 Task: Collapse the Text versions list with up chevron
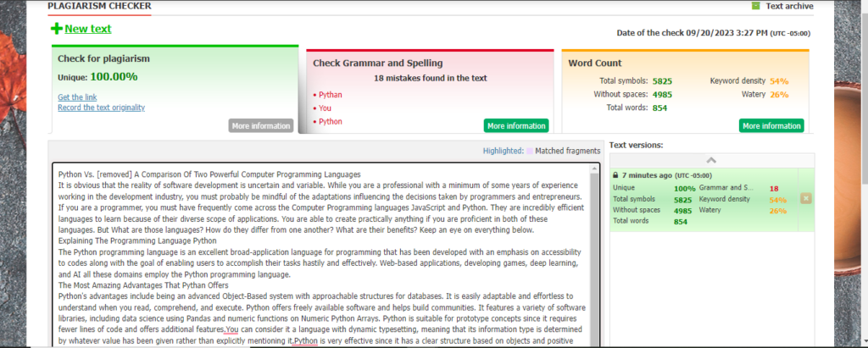(x=710, y=160)
